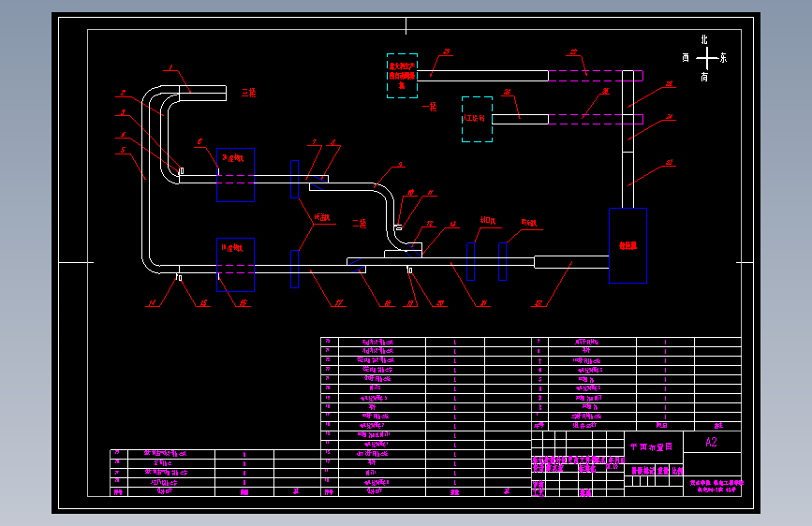Select the 比例 scale heading in title block
Viewport: 812px width, 526px height.
click(677, 471)
